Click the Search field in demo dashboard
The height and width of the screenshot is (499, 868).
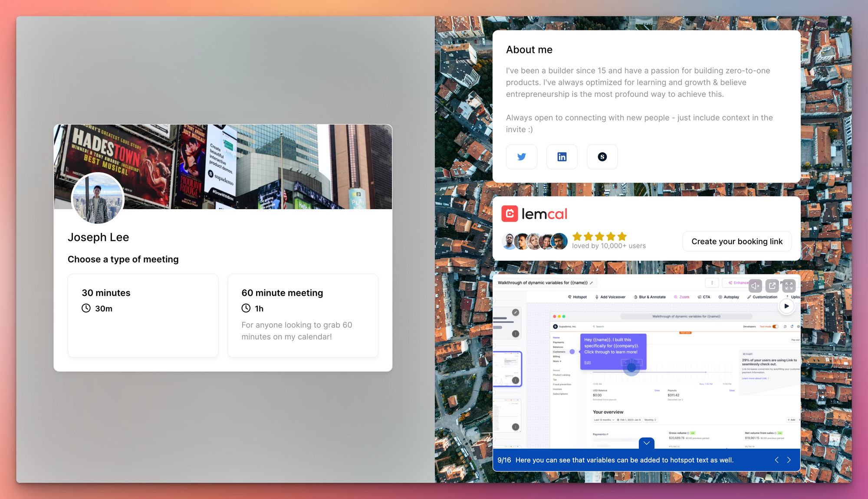(599, 326)
